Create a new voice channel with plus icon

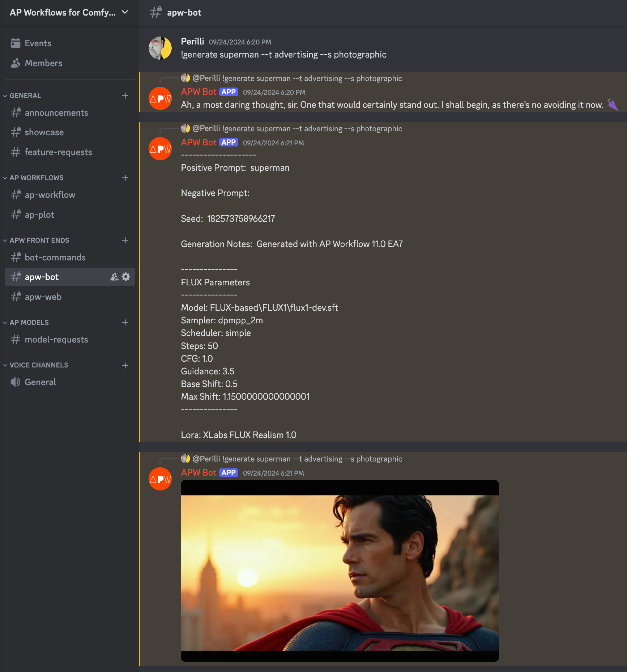coord(125,365)
